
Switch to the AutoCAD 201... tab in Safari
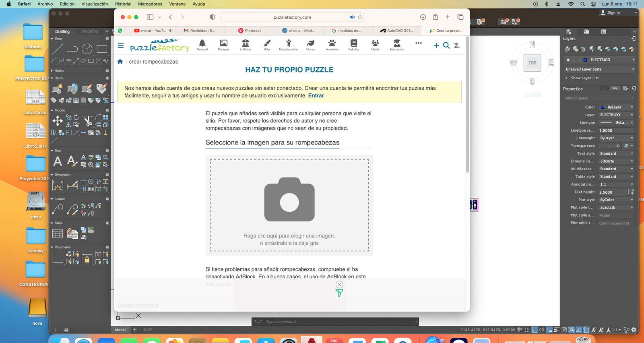[x=396, y=31]
